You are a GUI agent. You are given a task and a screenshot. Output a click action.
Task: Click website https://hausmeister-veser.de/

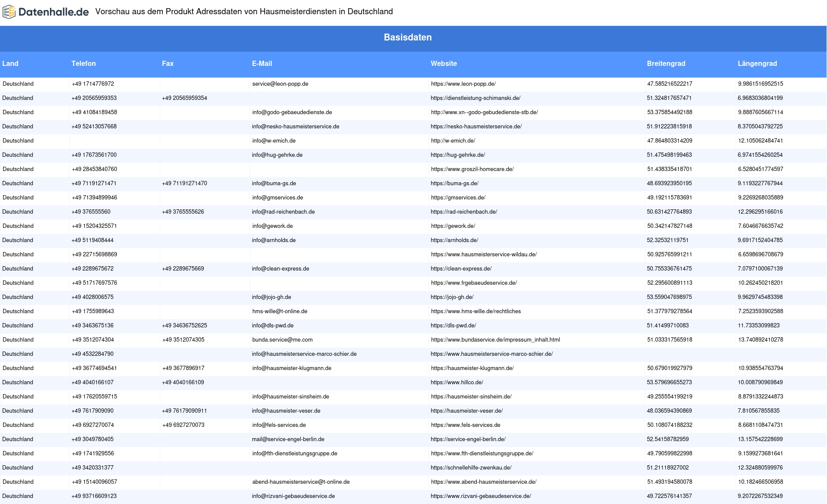click(x=467, y=411)
